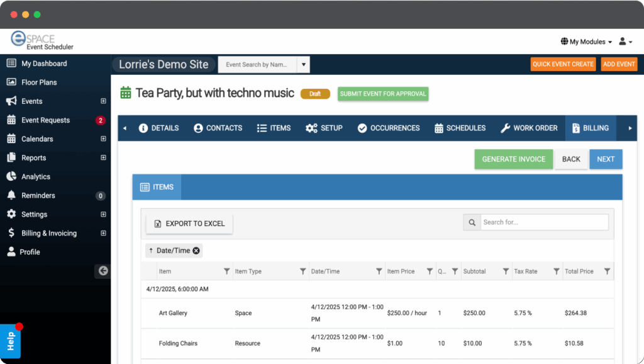The height and width of the screenshot is (364, 644).
Task: Open the Work Order tab
Action: [x=529, y=128]
